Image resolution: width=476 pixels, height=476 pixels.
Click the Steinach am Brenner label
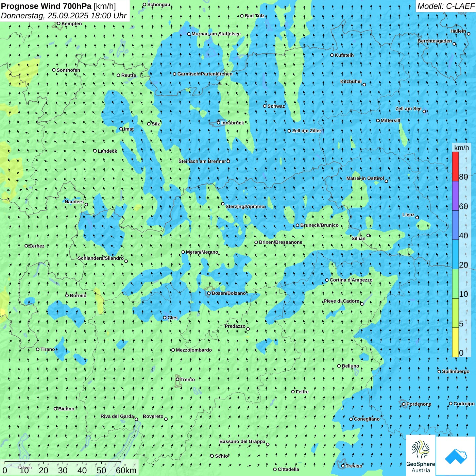tap(202, 161)
